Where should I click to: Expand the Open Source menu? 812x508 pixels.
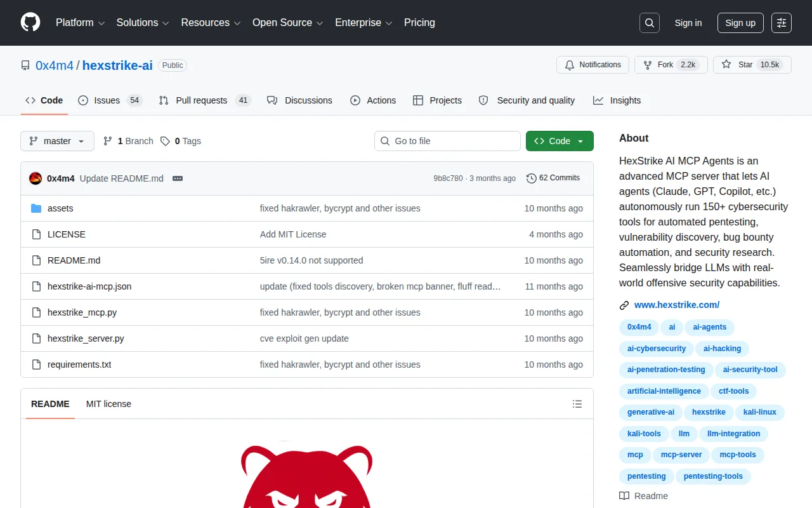288,23
